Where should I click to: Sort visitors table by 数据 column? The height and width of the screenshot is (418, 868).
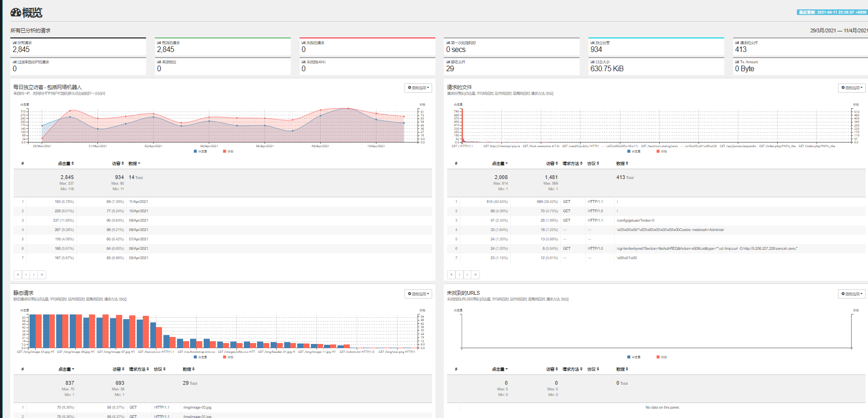134,164
